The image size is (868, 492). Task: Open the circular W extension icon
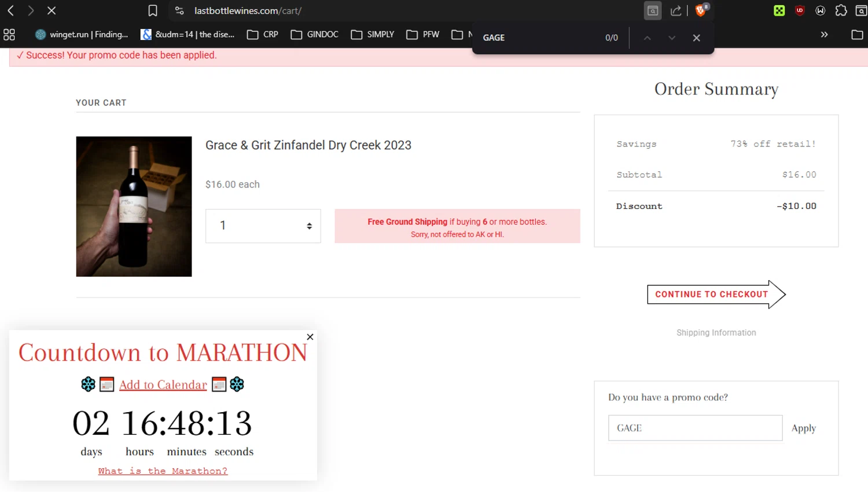point(820,10)
